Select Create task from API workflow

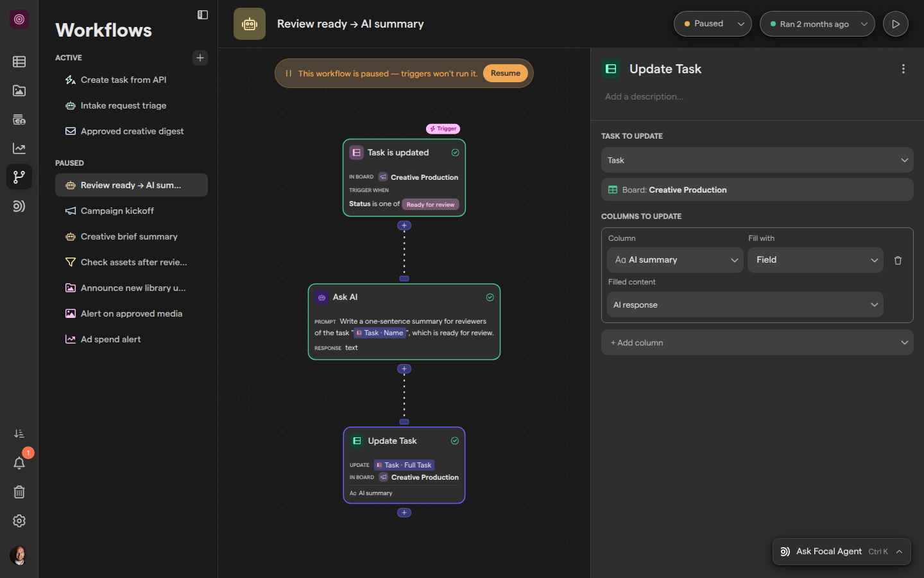[132, 80]
